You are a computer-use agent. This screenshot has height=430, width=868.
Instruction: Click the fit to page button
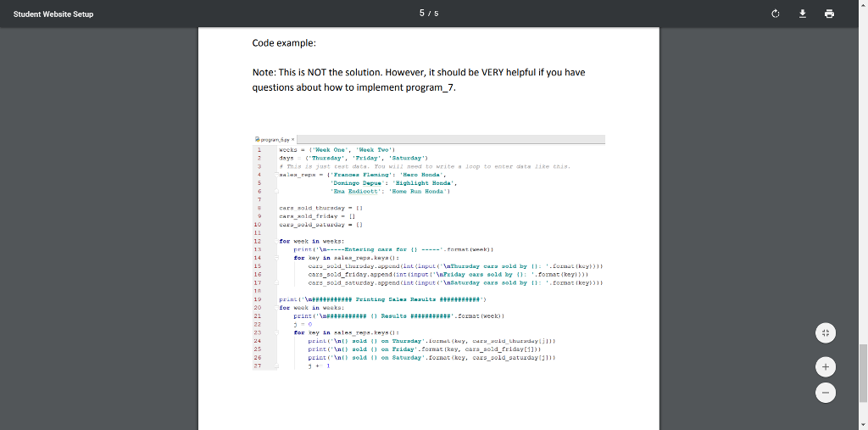(x=826, y=333)
